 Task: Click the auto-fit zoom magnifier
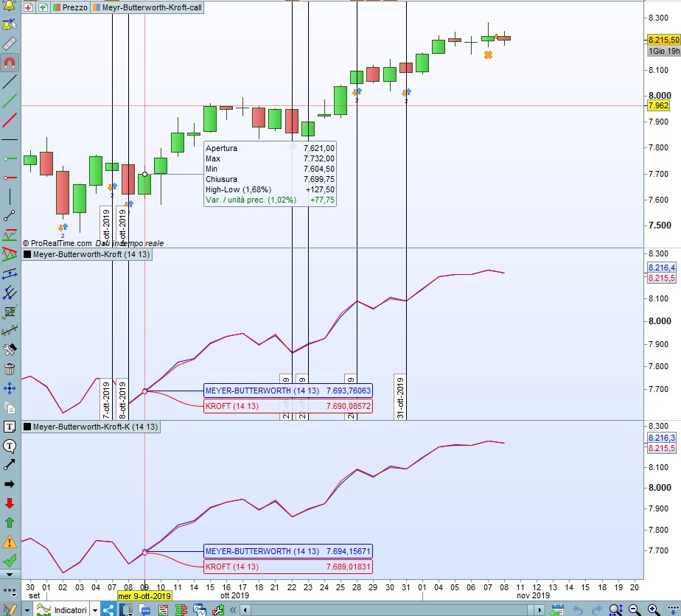click(616, 610)
